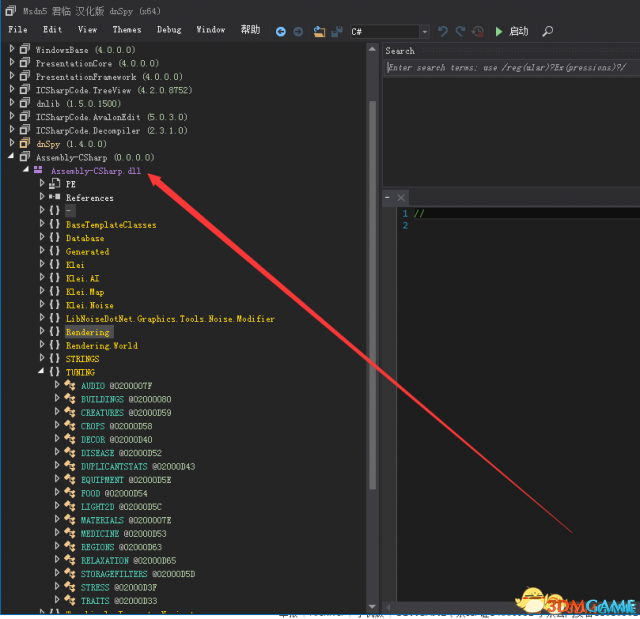Open the 帮助 help menu

[x=250, y=30]
